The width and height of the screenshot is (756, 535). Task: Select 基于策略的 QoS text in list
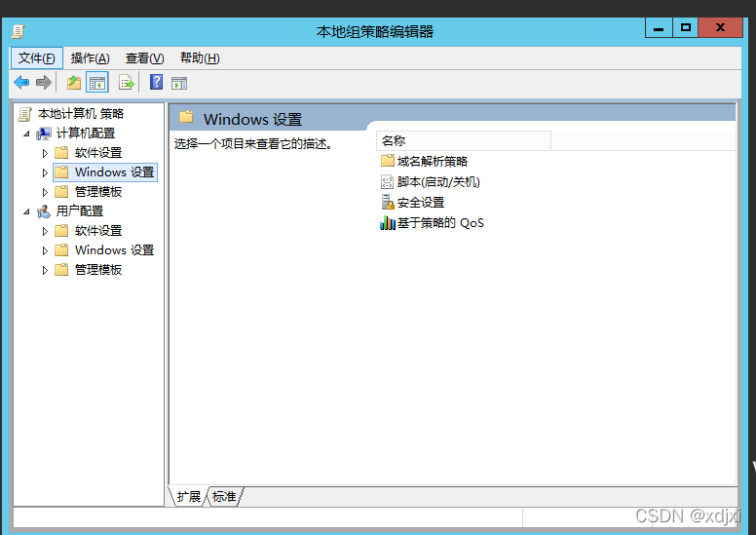(440, 223)
